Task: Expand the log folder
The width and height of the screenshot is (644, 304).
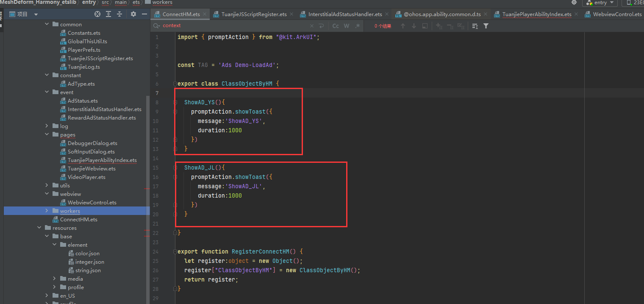Action: click(47, 126)
